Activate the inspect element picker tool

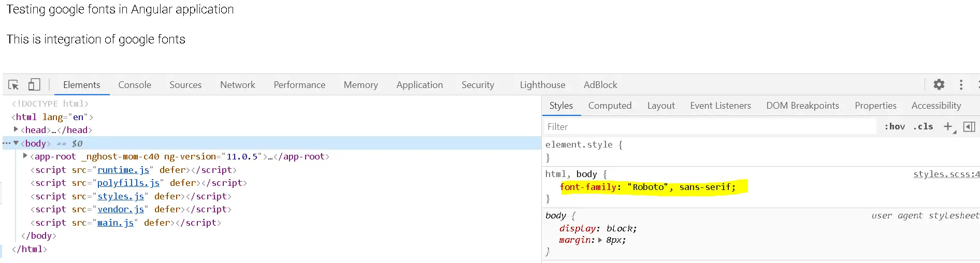coord(13,85)
